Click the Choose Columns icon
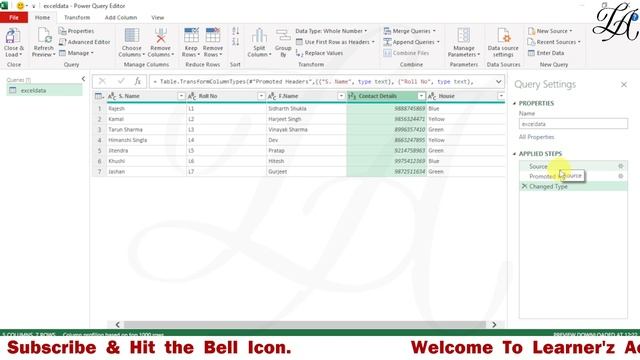Viewport: 640px width, 360px height. (131, 36)
